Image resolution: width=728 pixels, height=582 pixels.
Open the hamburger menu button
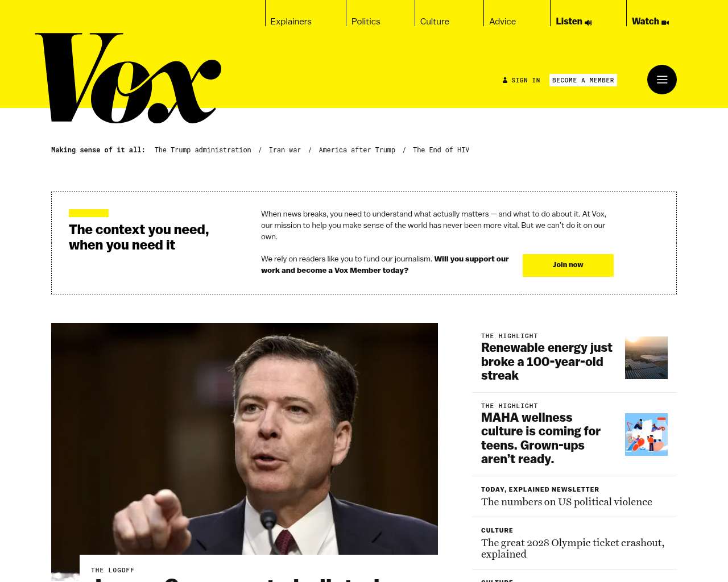[662, 80]
